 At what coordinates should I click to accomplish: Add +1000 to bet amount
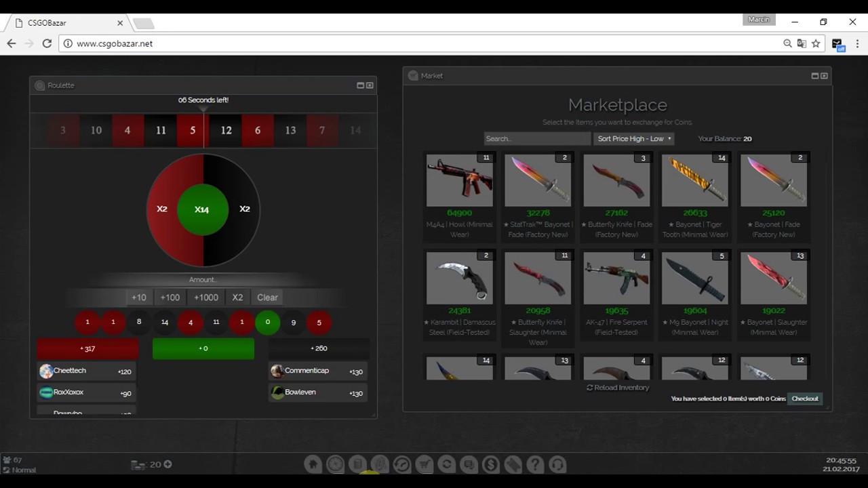click(206, 298)
